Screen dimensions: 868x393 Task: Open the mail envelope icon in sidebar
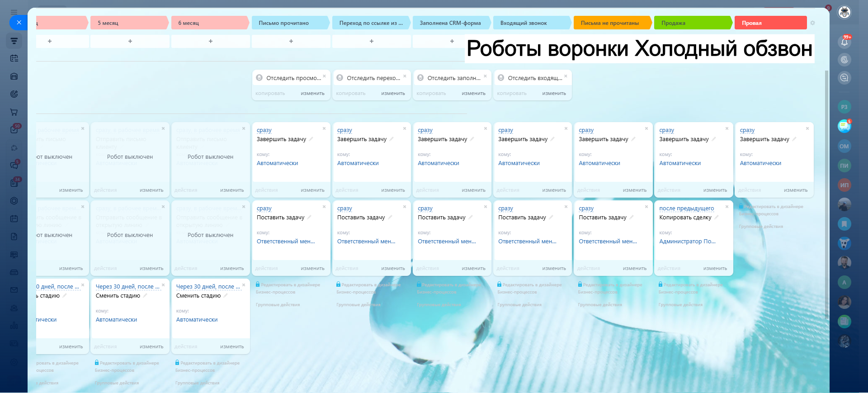[x=14, y=290]
